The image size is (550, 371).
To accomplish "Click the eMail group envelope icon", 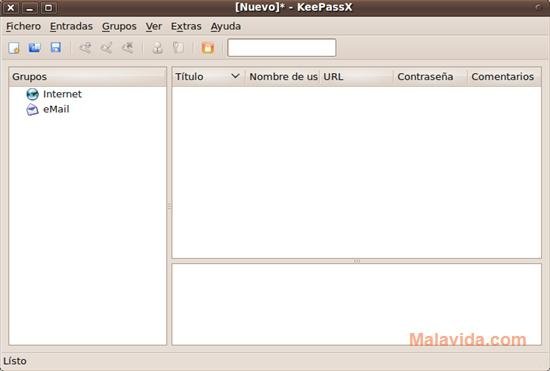I will (32, 109).
